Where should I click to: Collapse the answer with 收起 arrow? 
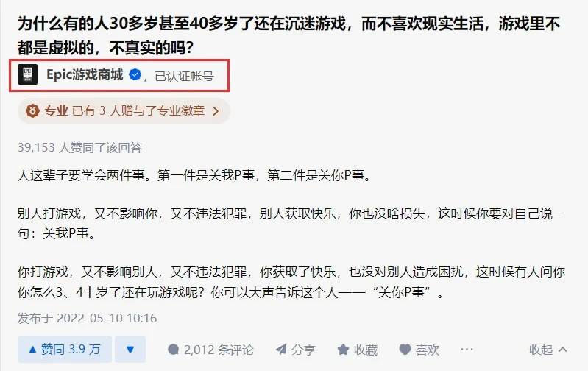[548, 350]
